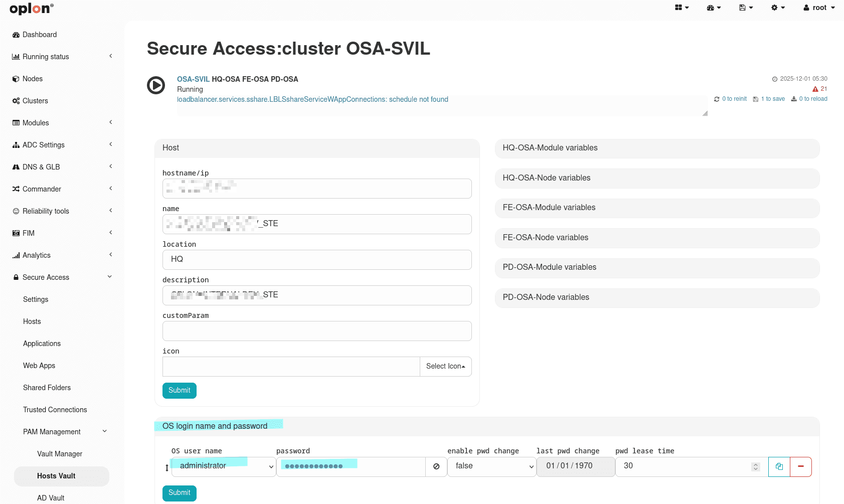This screenshot has height=504, width=844.
Task: Open the Select Icon dropdown
Action: pos(445,367)
